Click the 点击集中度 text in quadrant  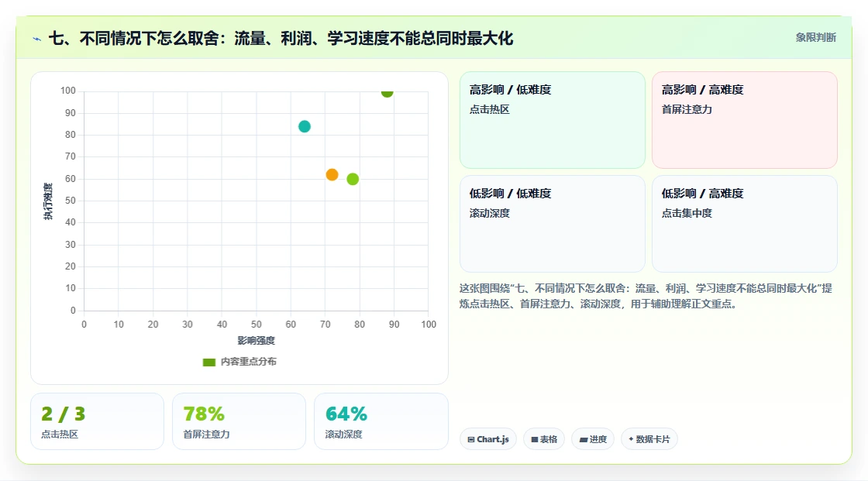coord(687,213)
